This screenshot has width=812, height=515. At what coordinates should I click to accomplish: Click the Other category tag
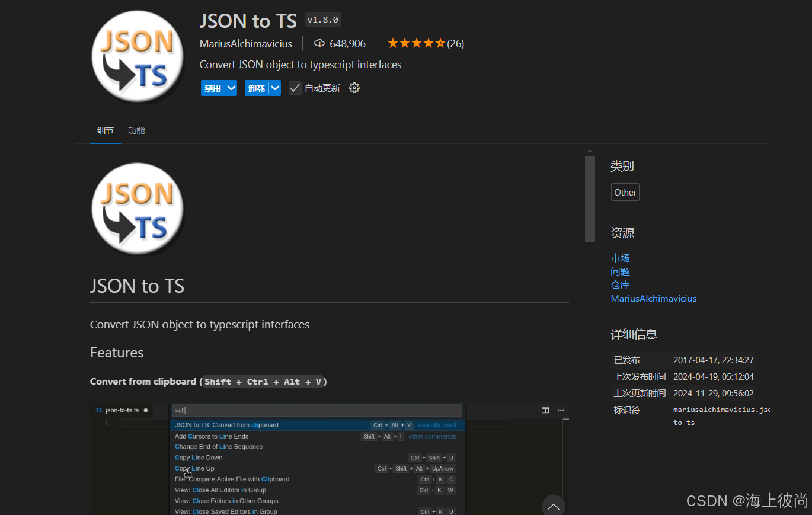(x=625, y=192)
